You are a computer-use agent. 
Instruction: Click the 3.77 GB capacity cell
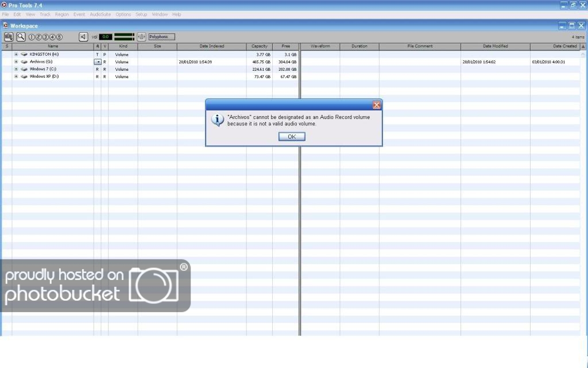click(x=260, y=55)
